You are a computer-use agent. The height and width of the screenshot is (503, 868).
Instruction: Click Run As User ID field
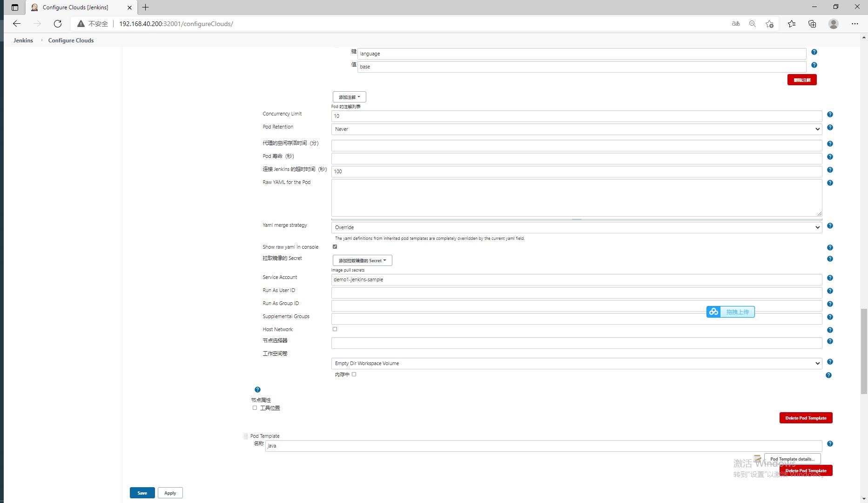pos(577,292)
